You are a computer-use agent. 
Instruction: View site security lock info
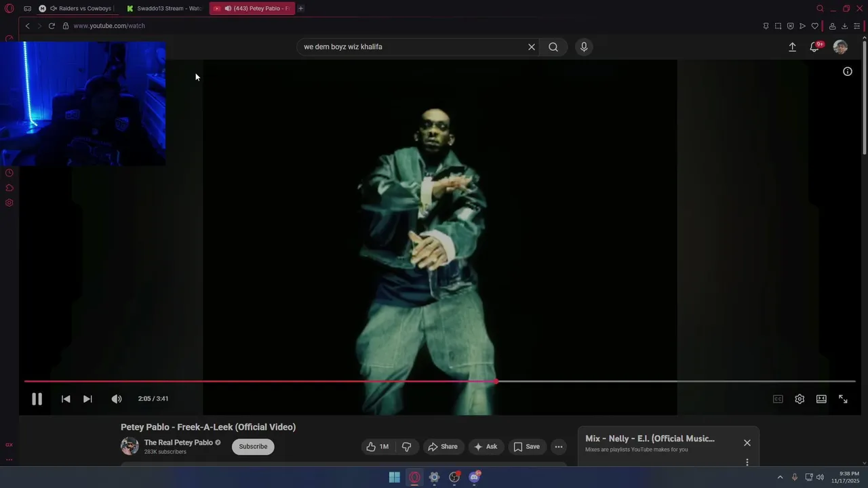(x=66, y=26)
